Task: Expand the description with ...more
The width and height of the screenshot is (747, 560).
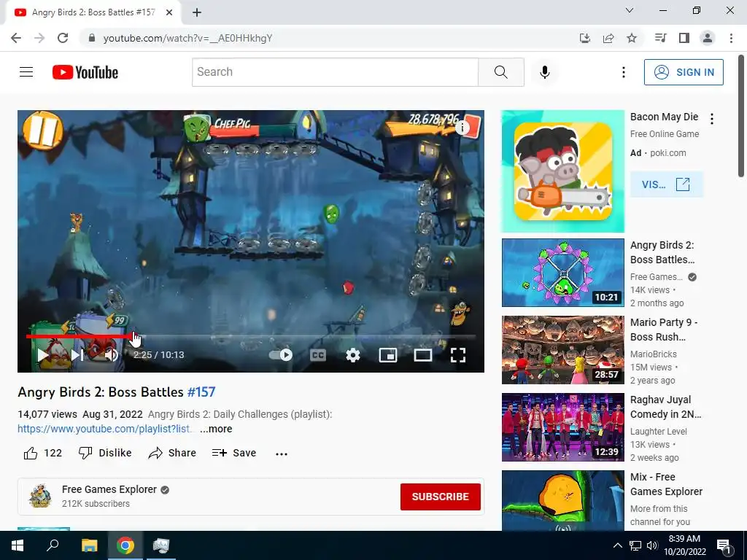Action: pyautogui.click(x=216, y=429)
